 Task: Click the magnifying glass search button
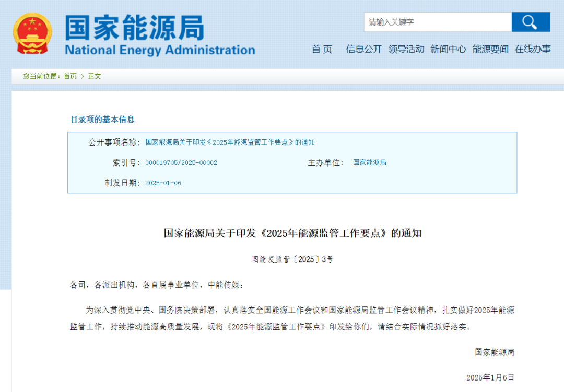[530, 22]
